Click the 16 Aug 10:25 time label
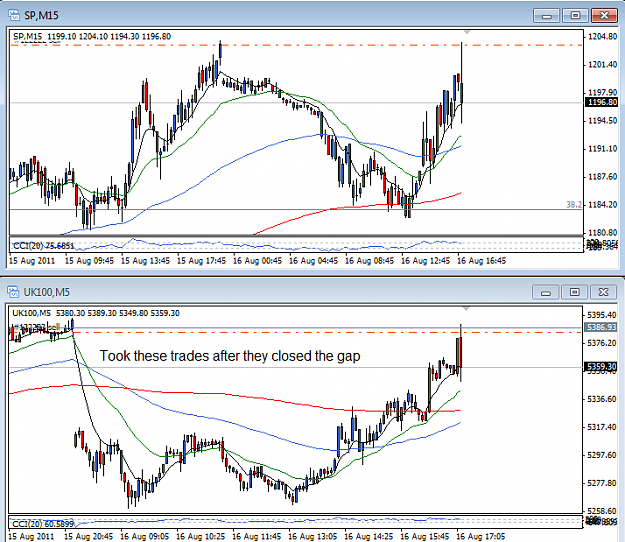Image resolution: width=625 pixels, height=542 pixels. [x=200, y=537]
